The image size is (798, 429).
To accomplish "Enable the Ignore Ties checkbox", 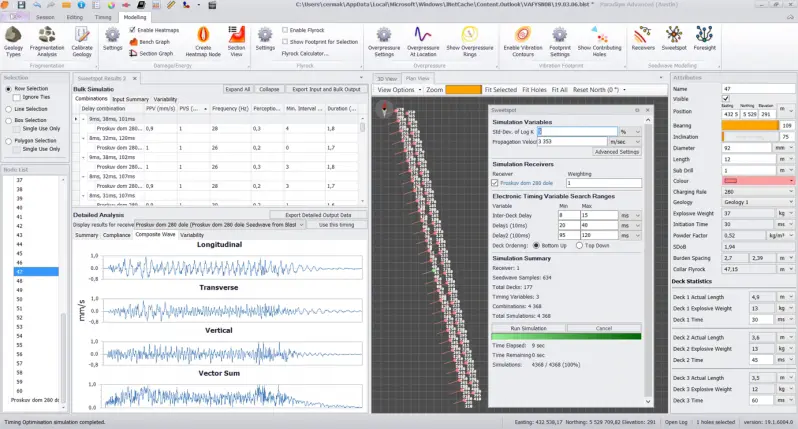I will tap(16, 97).
